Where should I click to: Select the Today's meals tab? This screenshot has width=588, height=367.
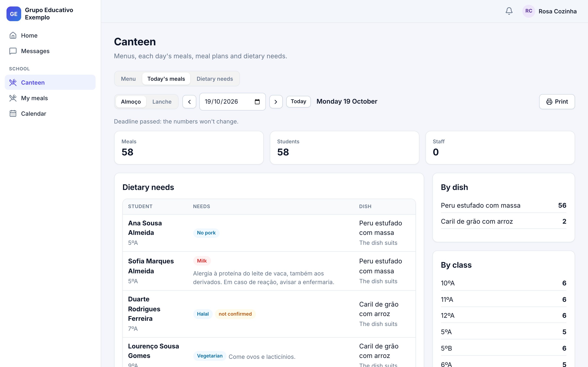pos(166,79)
